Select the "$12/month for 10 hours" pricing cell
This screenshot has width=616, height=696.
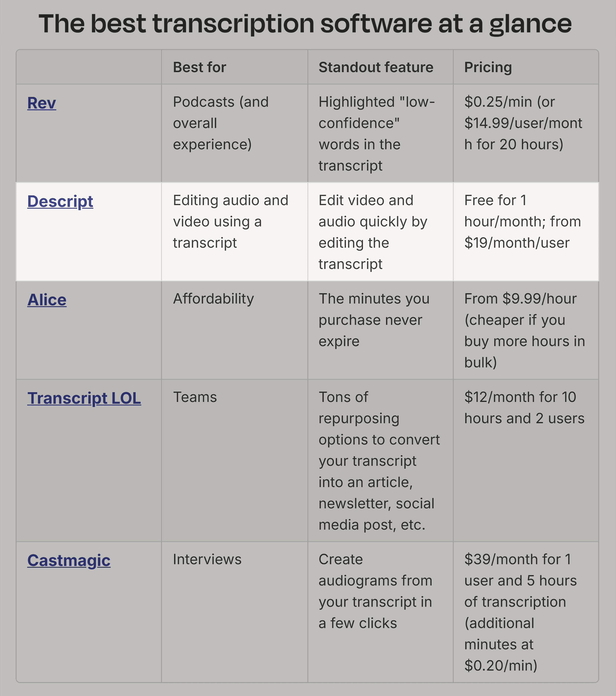(524, 407)
